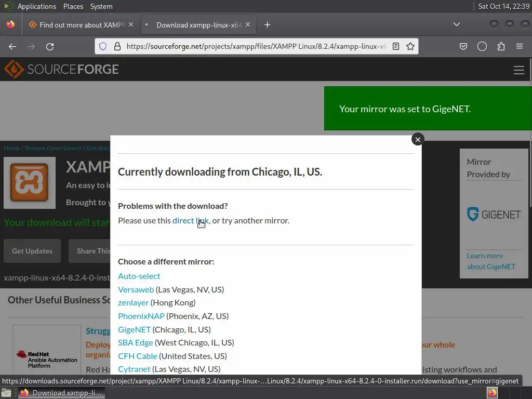Open the SourceForge hamburger menu
Viewport: 532px width, 399px height.
click(x=519, y=70)
